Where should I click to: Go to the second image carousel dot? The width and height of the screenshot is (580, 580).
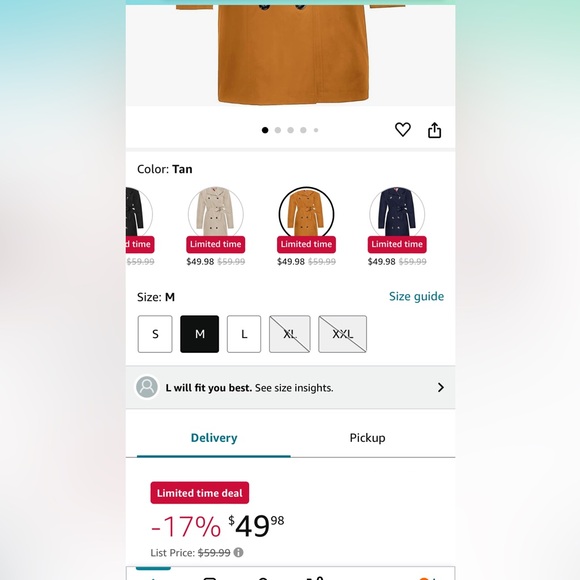pyautogui.click(x=278, y=130)
